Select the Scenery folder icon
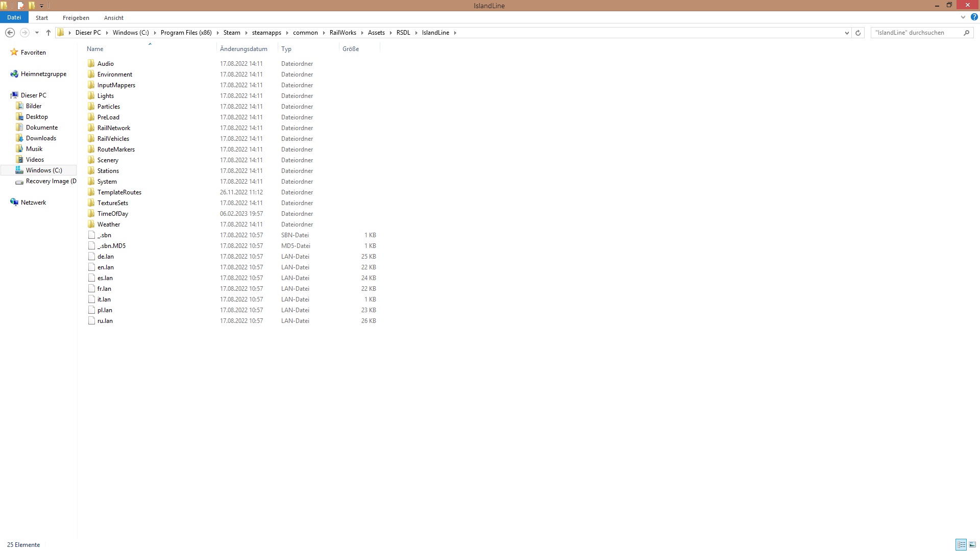The height and width of the screenshot is (551, 980). click(x=91, y=160)
